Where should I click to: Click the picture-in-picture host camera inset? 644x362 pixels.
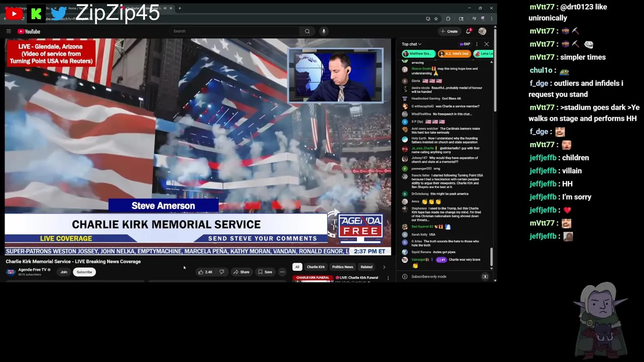coord(335,76)
